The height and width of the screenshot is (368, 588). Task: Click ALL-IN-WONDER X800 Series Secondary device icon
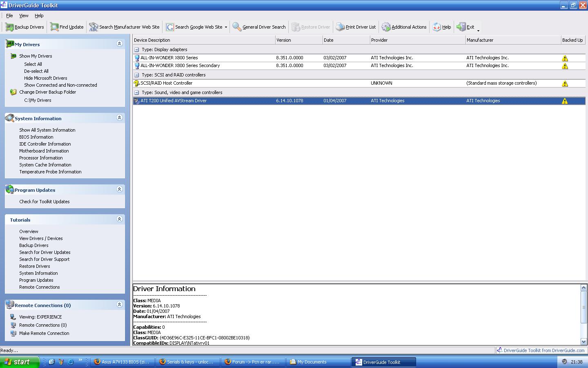[137, 66]
